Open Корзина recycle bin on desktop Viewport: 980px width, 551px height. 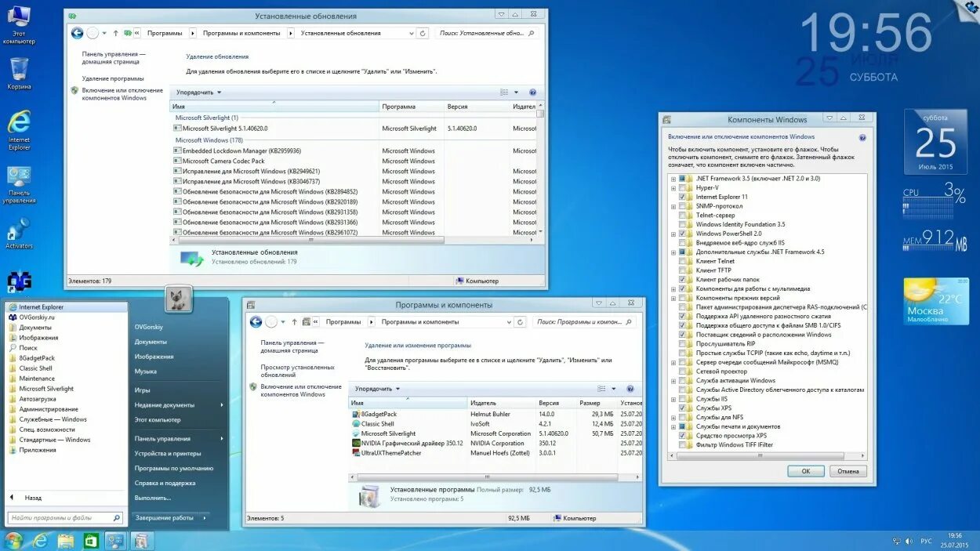click(19, 74)
